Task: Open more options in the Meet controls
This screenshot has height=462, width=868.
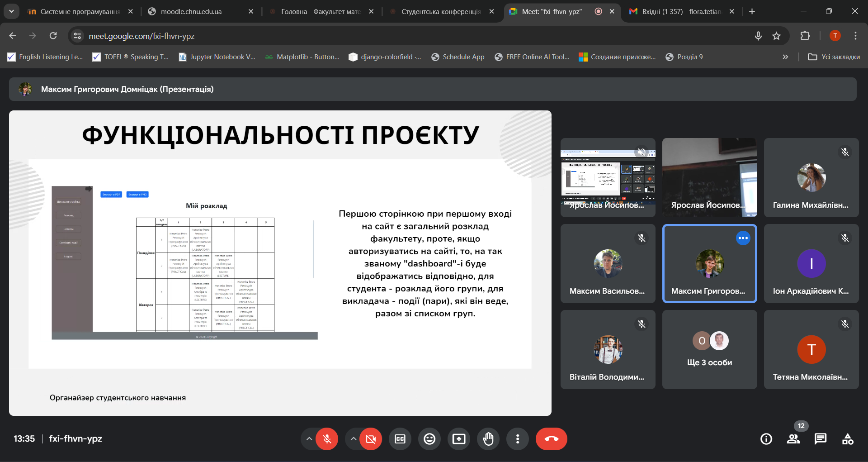Action: pyautogui.click(x=518, y=439)
